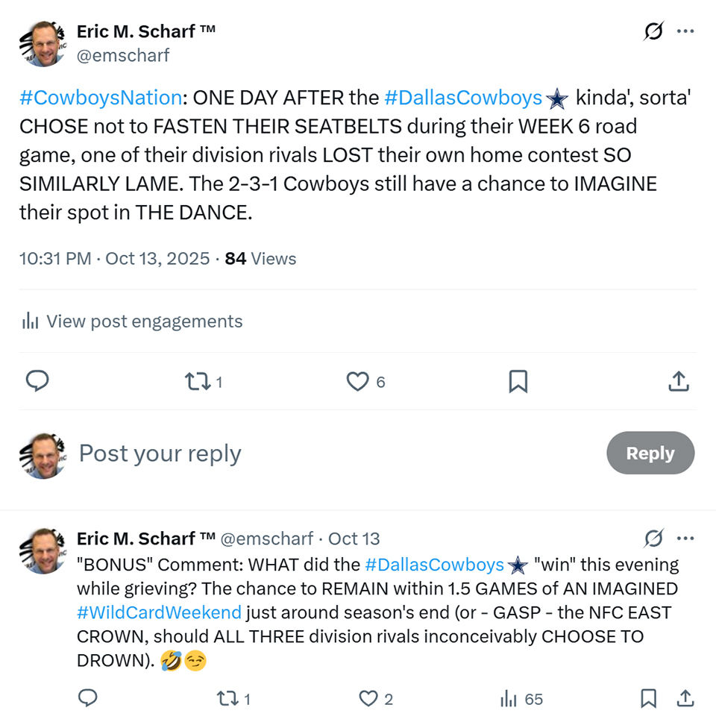Image resolution: width=716 pixels, height=728 pixels.
Task: Open the #WildCardWeekend hashtag link
Action: tap(159, 613)
